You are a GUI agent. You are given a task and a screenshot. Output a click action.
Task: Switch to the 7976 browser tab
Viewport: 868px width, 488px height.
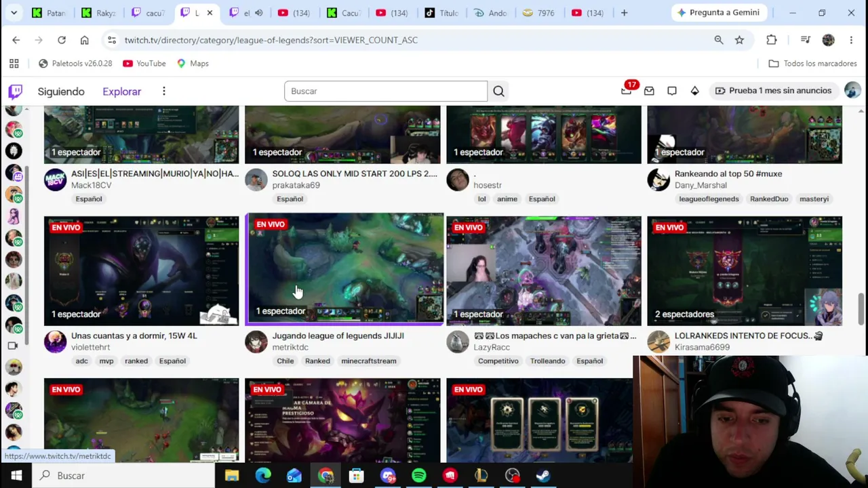click(x=538, y=13)
